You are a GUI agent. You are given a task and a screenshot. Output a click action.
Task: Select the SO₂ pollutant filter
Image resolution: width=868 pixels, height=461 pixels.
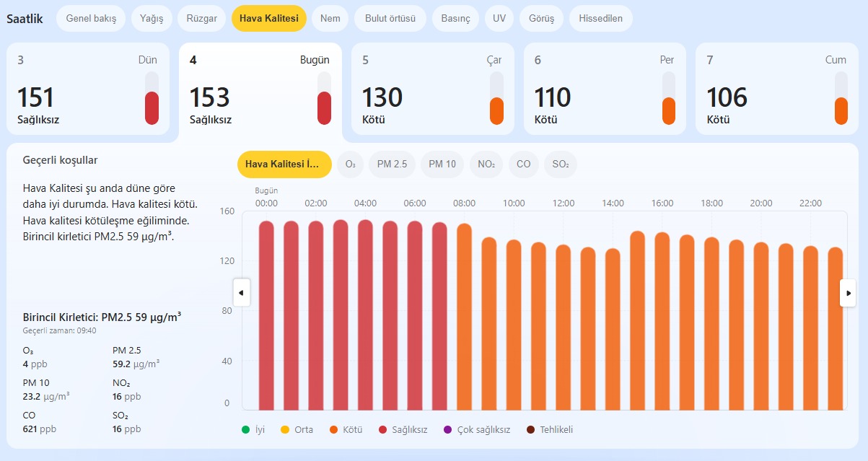[561, 164]
